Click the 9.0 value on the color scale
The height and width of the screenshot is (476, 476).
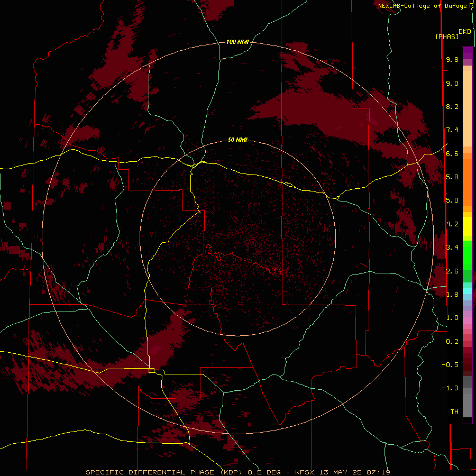452,84
